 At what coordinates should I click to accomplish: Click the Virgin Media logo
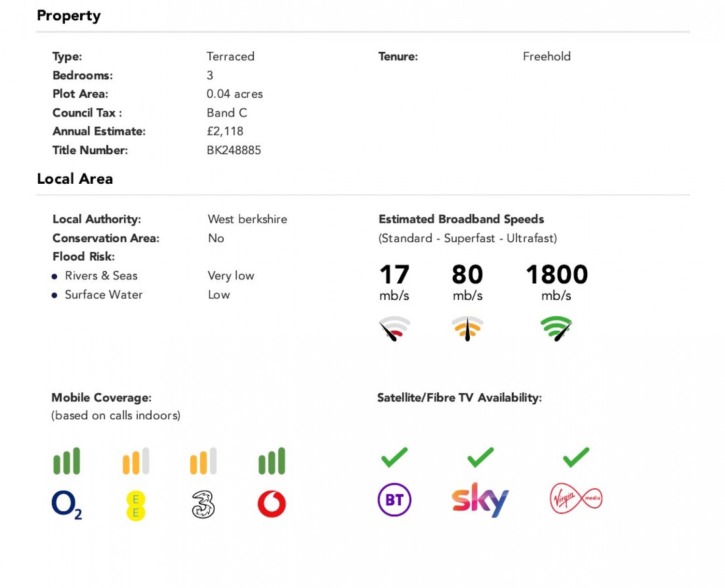click(576, 499)
